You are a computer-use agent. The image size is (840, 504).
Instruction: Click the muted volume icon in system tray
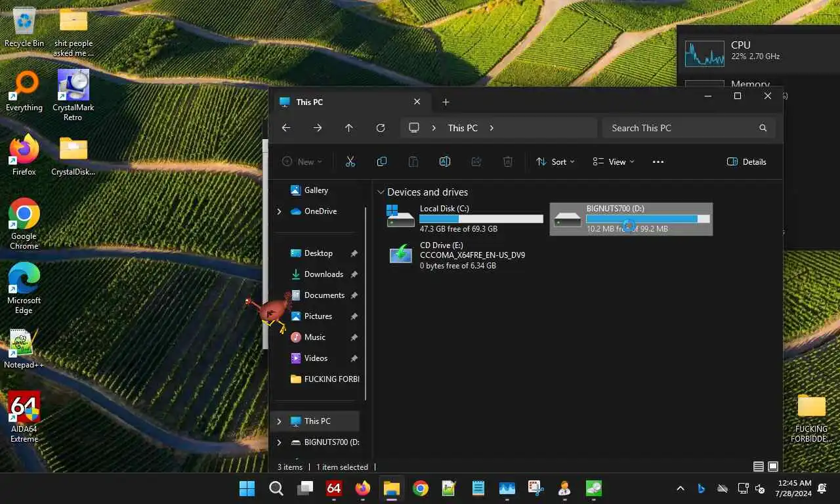coord(761,488)
